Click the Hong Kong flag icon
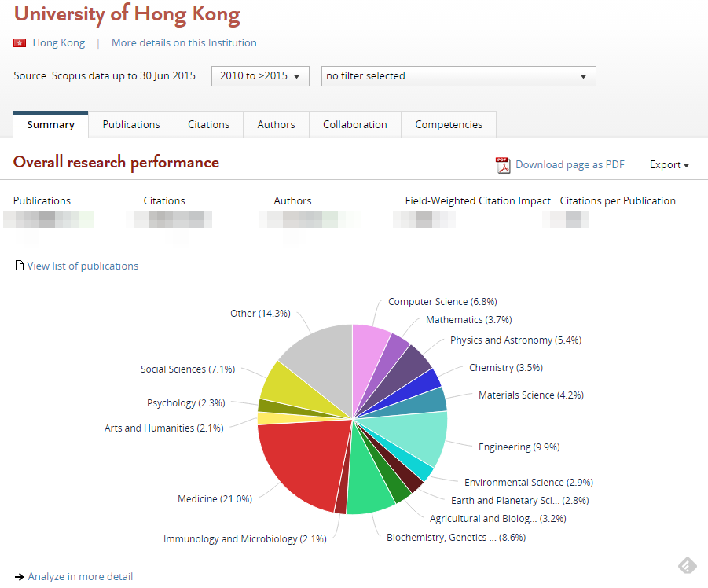708x588 pixels. tap(20, 43)
